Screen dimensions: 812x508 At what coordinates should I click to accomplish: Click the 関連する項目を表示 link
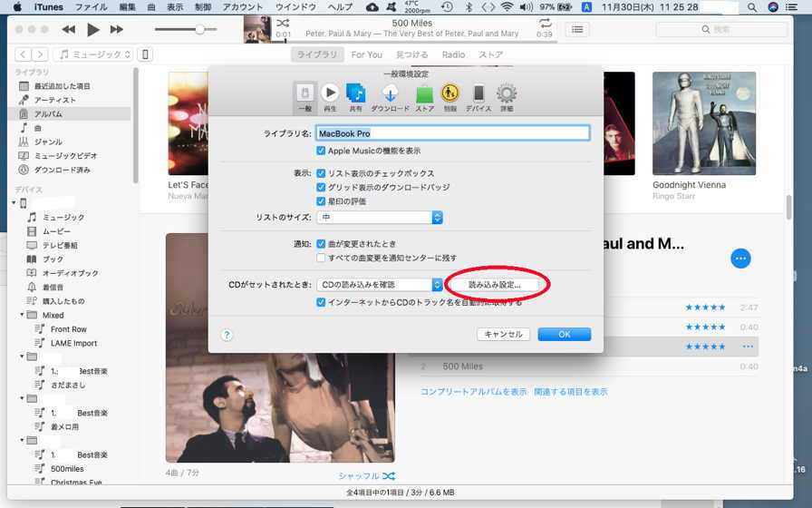(x=571, y=392)
